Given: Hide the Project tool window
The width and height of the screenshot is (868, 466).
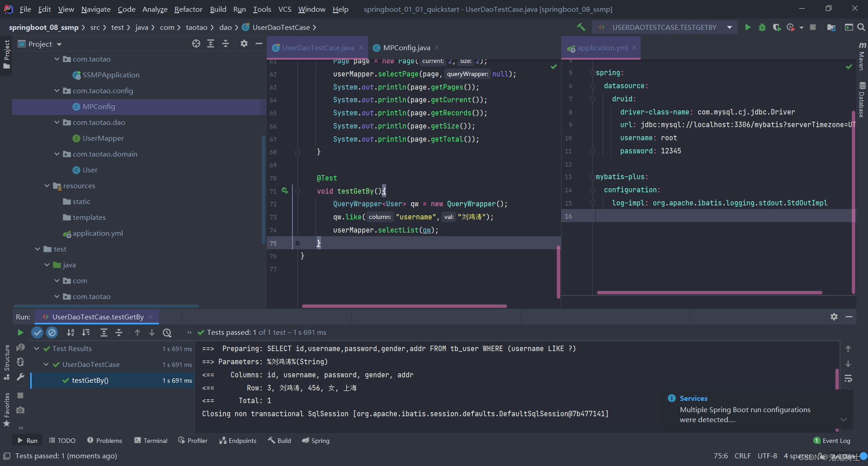Looking at the screenshot, I should pyautogui.click(x=259, y=43).
